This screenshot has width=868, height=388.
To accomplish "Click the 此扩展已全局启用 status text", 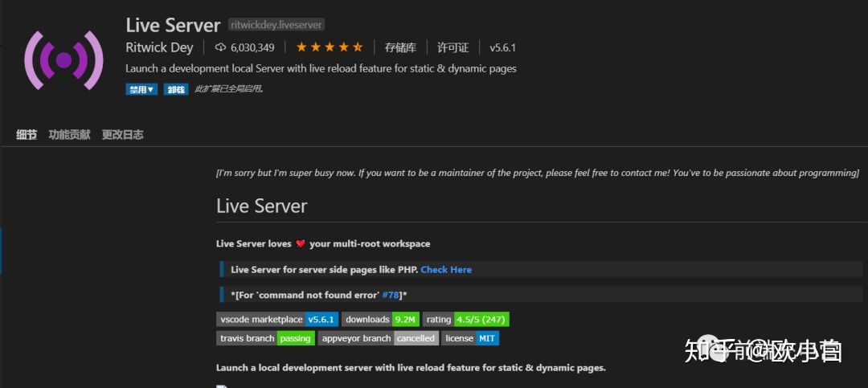I will click(x=228, y=89).
